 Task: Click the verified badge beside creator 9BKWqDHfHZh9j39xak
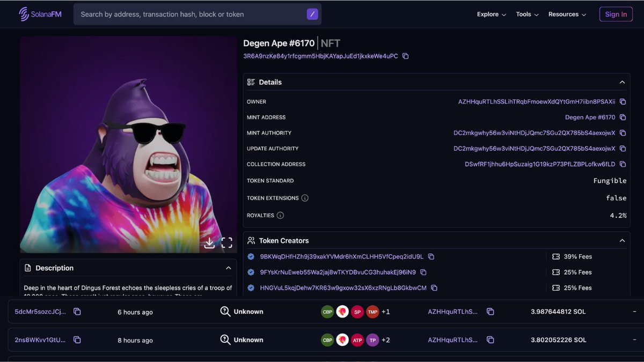tap(251, 256)
